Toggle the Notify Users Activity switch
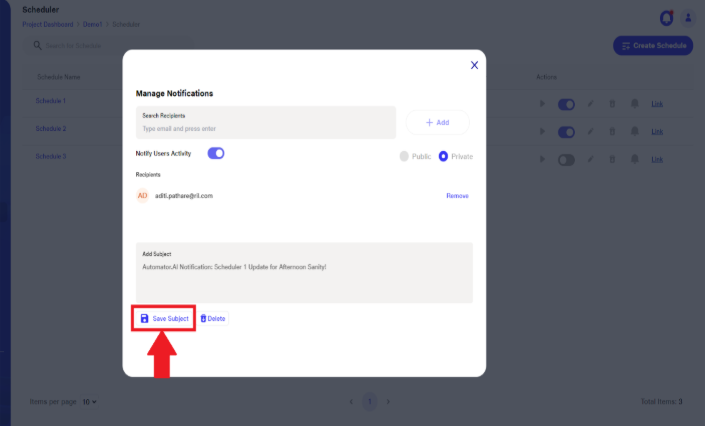 [216, 153]
